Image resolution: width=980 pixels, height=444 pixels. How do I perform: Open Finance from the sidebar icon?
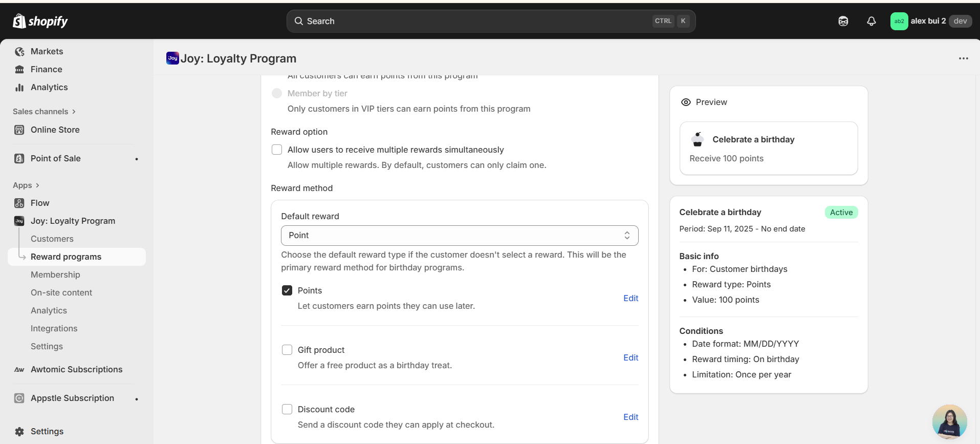[x=19, y=70]
